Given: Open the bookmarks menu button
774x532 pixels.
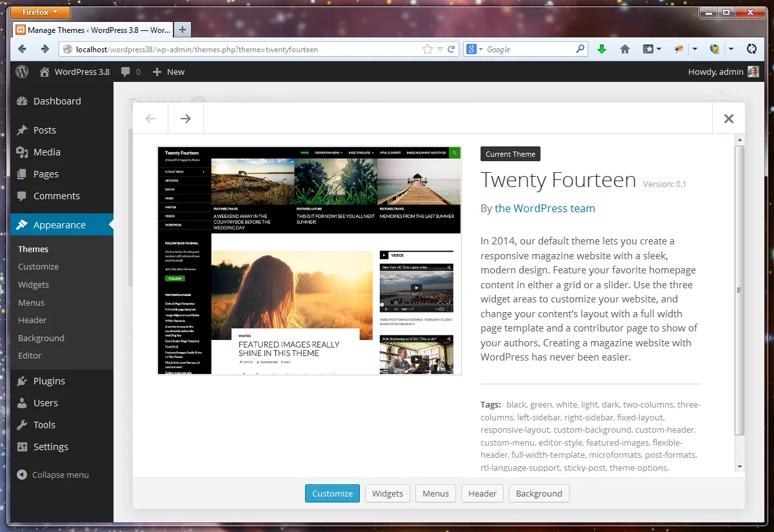Looking at the screenshot, I should point(652,49).
